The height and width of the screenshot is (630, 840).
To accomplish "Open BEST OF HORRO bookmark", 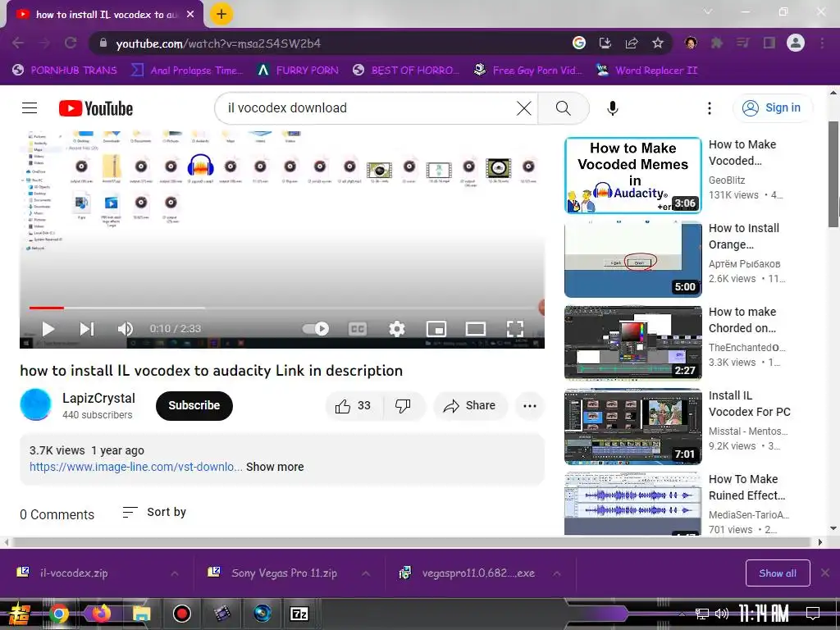I will [407, 71].
